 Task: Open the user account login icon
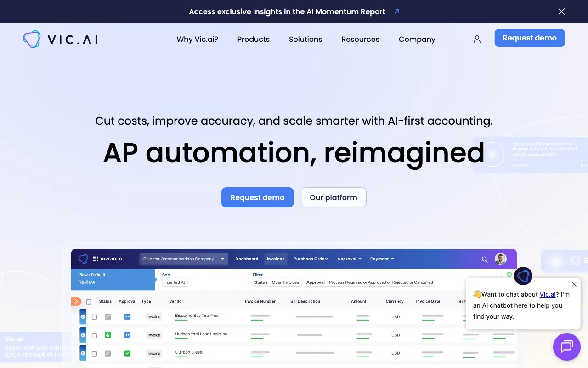pos(477,40)
